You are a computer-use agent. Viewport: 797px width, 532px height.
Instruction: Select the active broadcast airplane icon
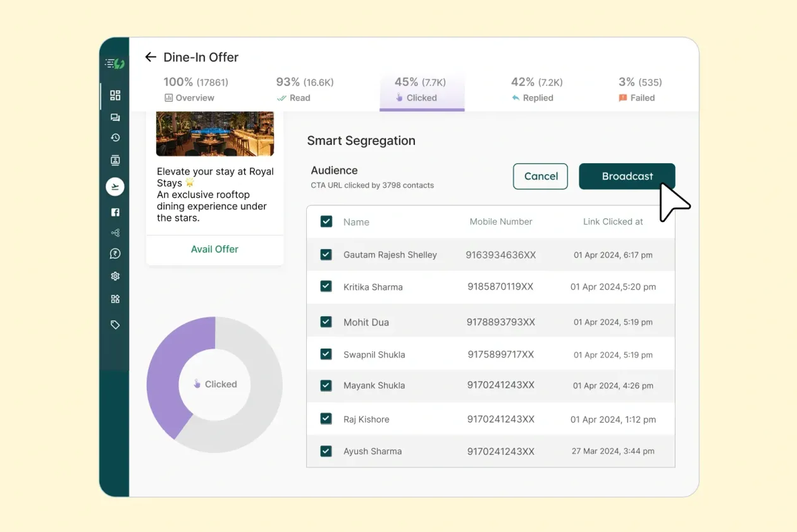pos(115,186)
